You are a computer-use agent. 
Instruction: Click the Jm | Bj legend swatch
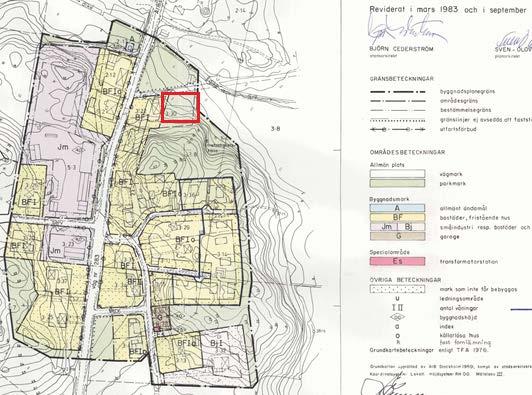(397, 227)
